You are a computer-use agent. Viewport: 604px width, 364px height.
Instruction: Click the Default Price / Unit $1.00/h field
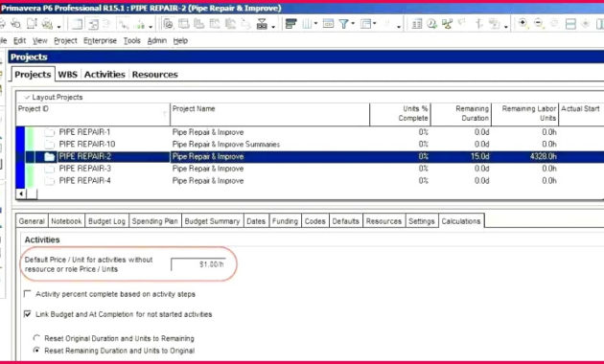pos(198,264)
